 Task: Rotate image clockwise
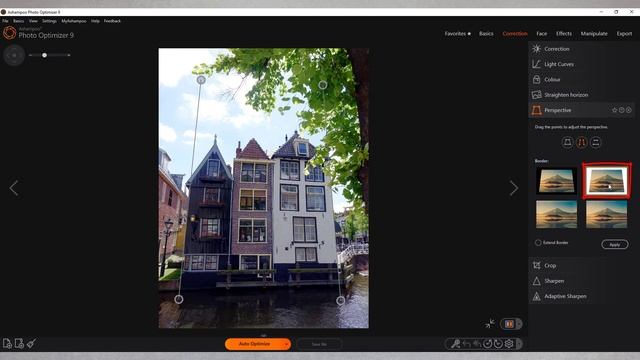[x=498, y=344]
